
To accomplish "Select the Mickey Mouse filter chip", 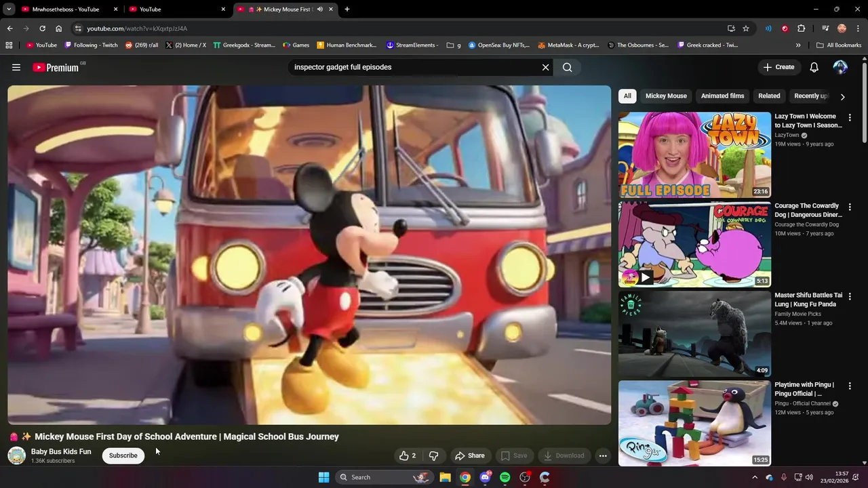I will [x=666, y=96].
